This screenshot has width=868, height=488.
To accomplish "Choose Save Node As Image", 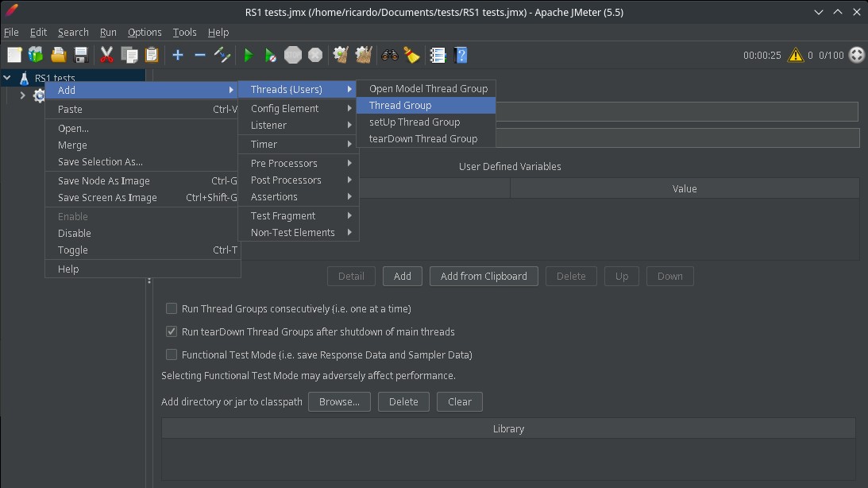I will (143, 180).
